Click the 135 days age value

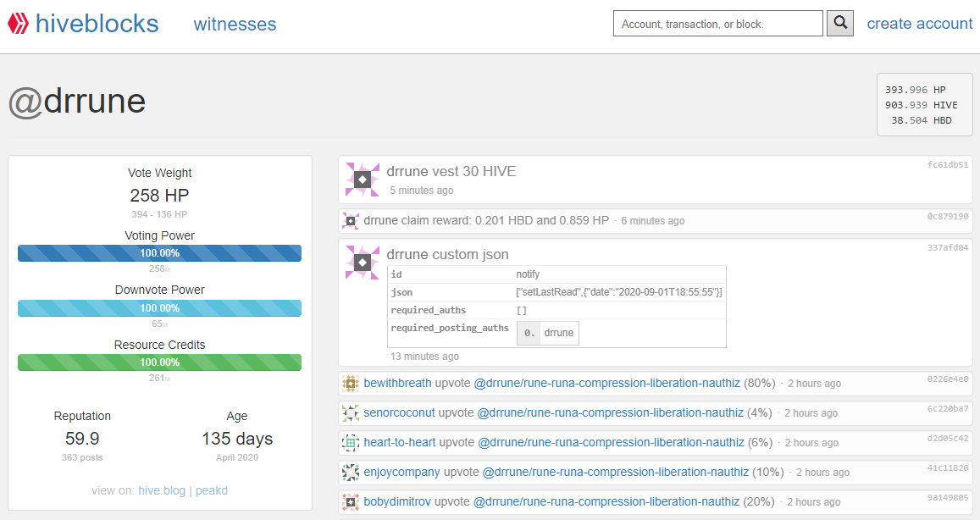point(237,439)
